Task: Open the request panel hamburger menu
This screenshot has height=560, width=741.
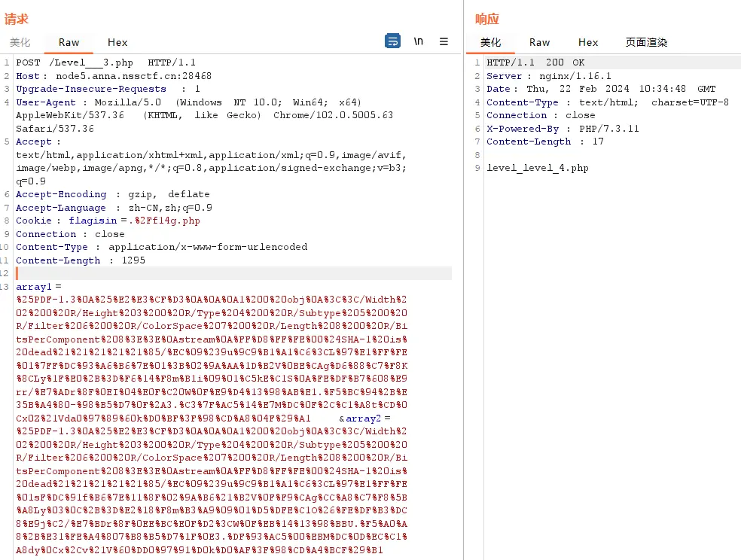Action: [444, 41]
